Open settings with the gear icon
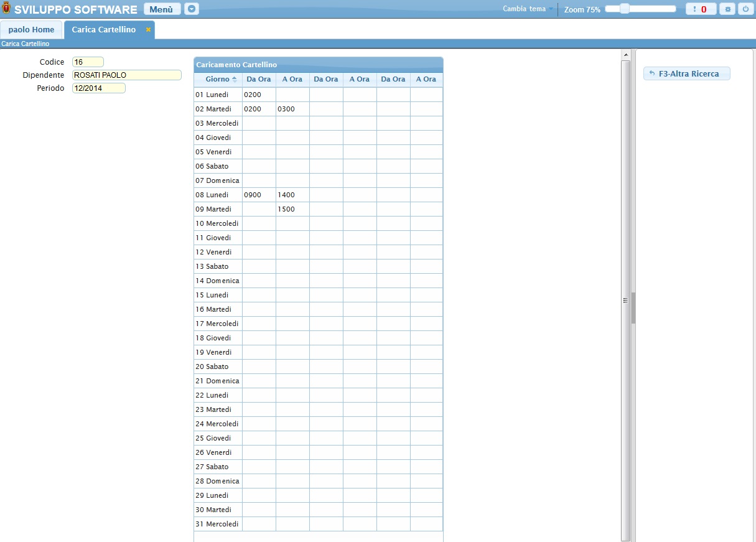Image resolution: width=756 pixels, height=542 pixels. click(727, 9)
